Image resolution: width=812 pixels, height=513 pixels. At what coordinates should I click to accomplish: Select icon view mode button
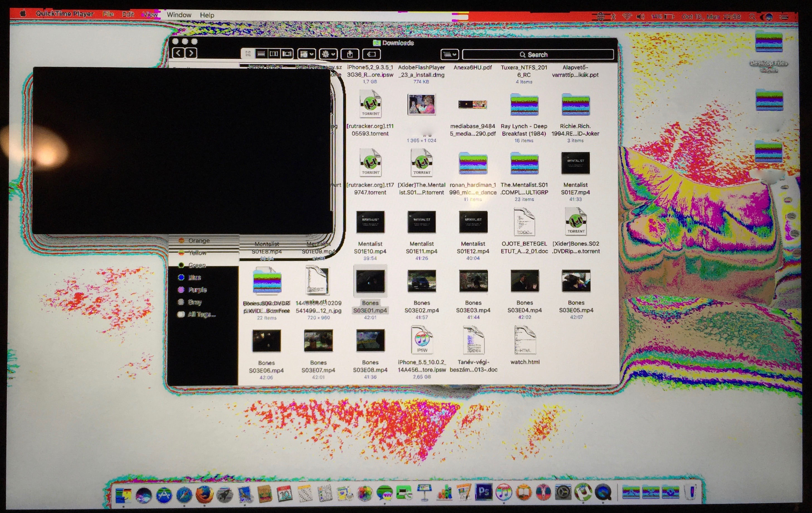248,54
